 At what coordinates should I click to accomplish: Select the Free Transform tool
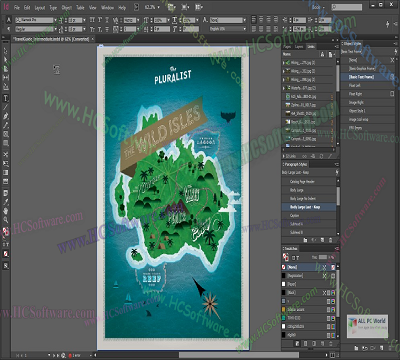point(6,164)
